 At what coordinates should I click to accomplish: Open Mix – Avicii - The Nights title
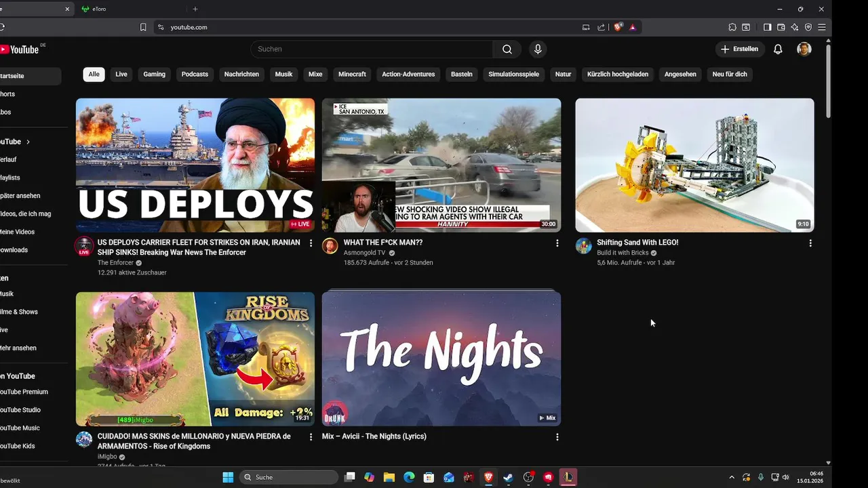point(374,436)
